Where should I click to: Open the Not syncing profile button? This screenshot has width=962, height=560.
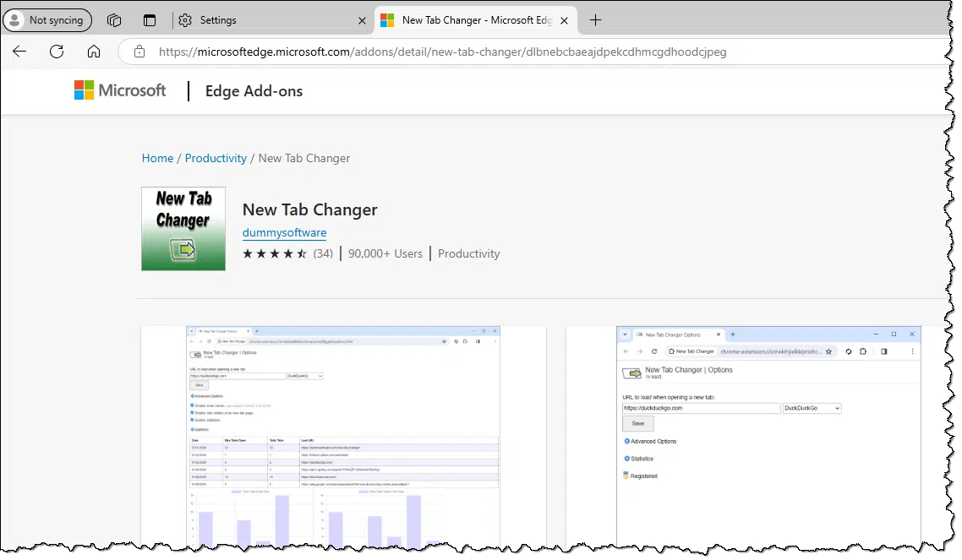[47, 20]
